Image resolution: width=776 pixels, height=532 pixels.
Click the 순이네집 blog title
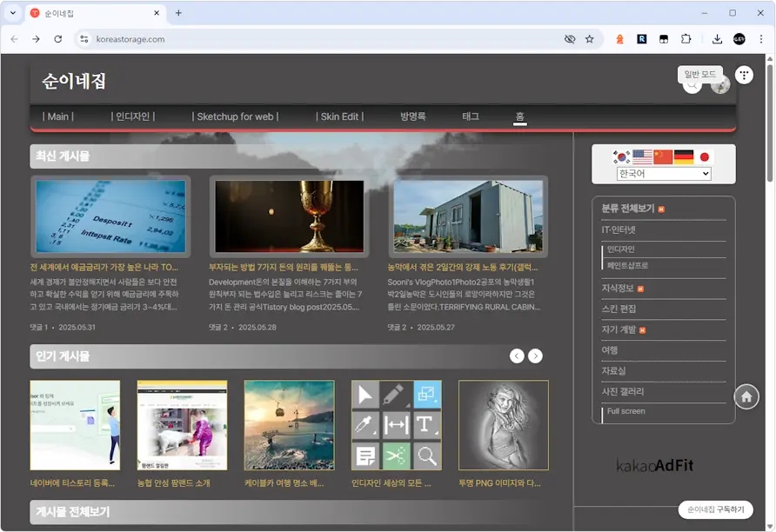point(74,81)
